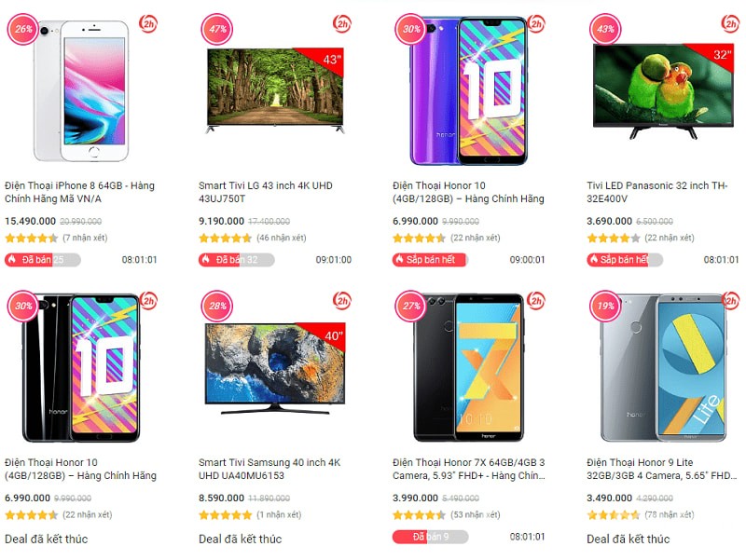The width and height of the screenshot is (746, 560).
Task: Open the Panasonic 32 inch TV image
Action: (x=664, y=91)
